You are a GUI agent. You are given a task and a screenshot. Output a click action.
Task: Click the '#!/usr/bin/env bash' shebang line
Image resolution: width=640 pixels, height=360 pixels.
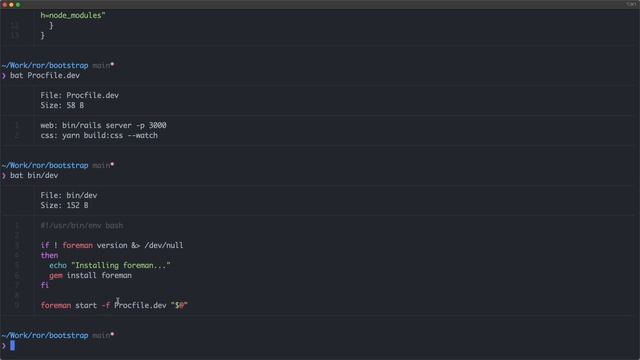(x=82, y=225)
